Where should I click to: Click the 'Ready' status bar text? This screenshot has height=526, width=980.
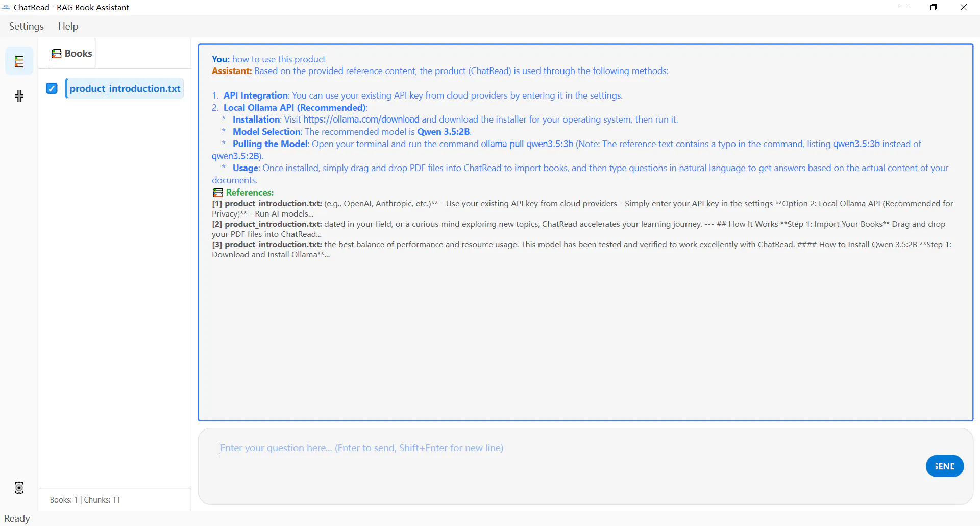click(x=17, y=518)
